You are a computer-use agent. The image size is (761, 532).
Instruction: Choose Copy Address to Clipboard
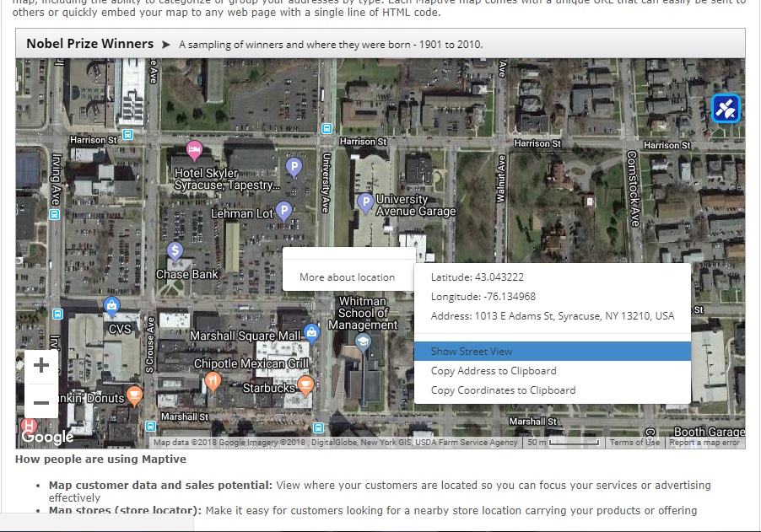pos(553,371)
